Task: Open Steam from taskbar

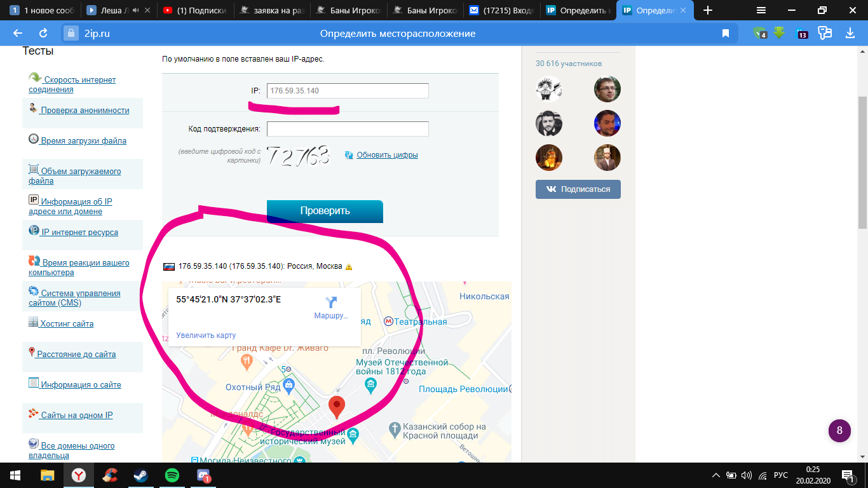Action: [140, 475]
